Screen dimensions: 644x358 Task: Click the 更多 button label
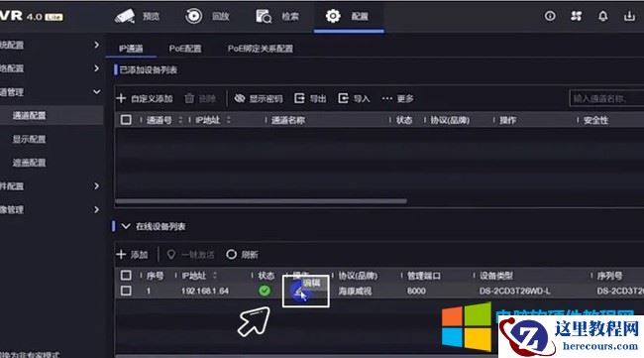[x=405, y=98]
